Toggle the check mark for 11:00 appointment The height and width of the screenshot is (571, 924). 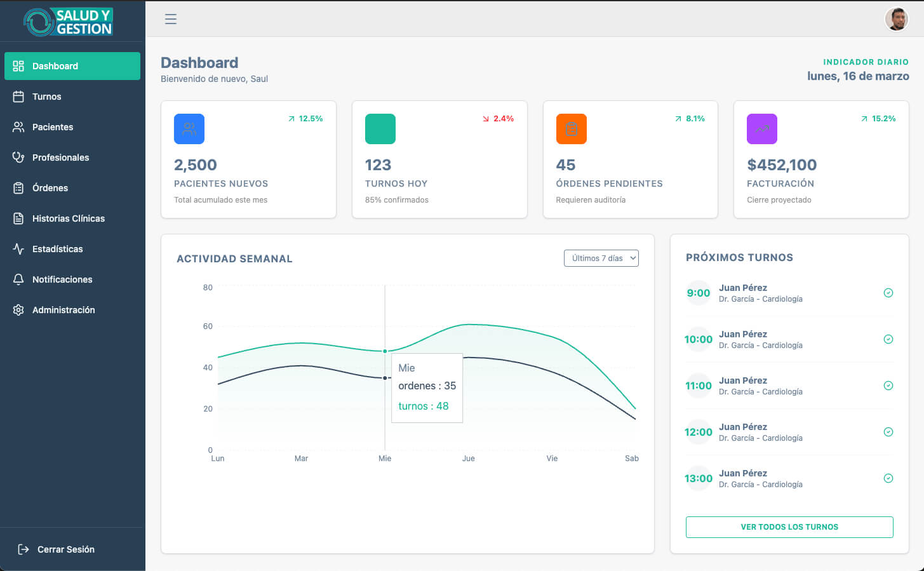coord(888,386)
